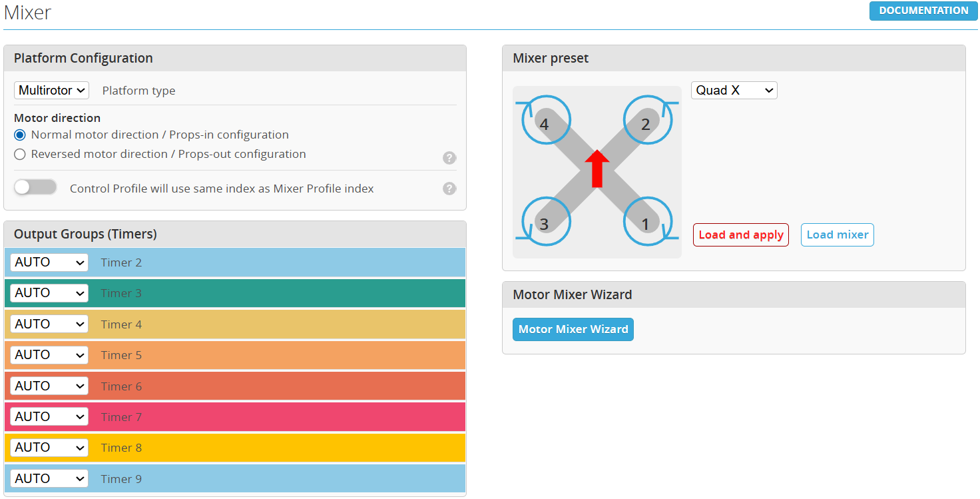Click the help icon beside Motor direction
Viewport: 980px width, 499px height.
(449, 158)
